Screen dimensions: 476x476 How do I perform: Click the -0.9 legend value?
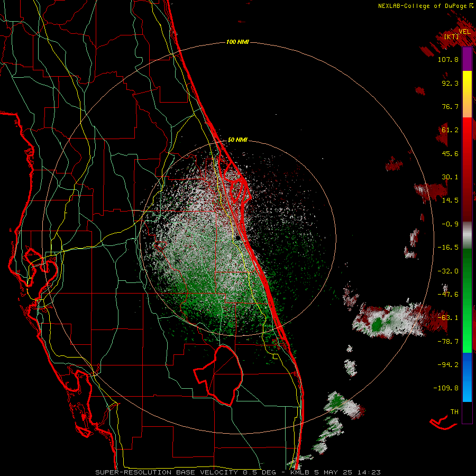pos(450,224)
